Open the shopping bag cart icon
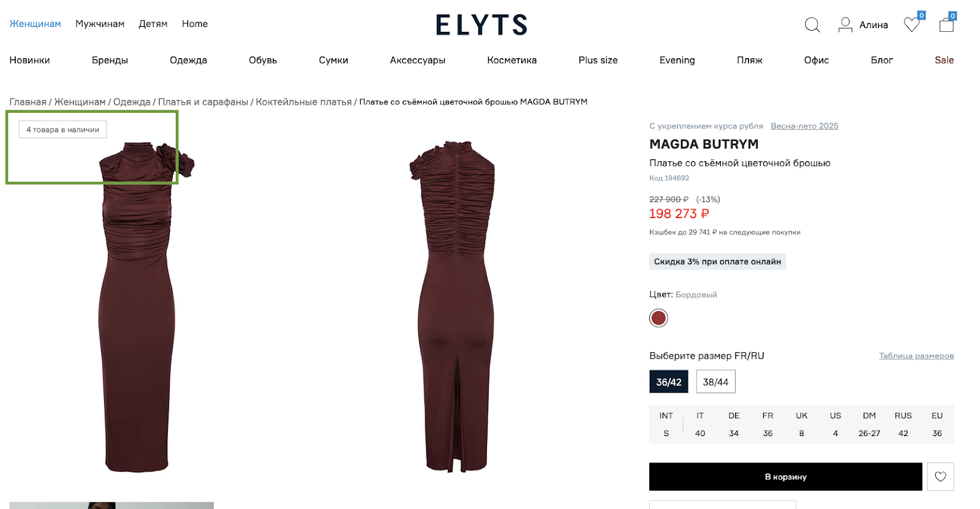Viewport: 980px width, 509px height. [x=946, y=25]
